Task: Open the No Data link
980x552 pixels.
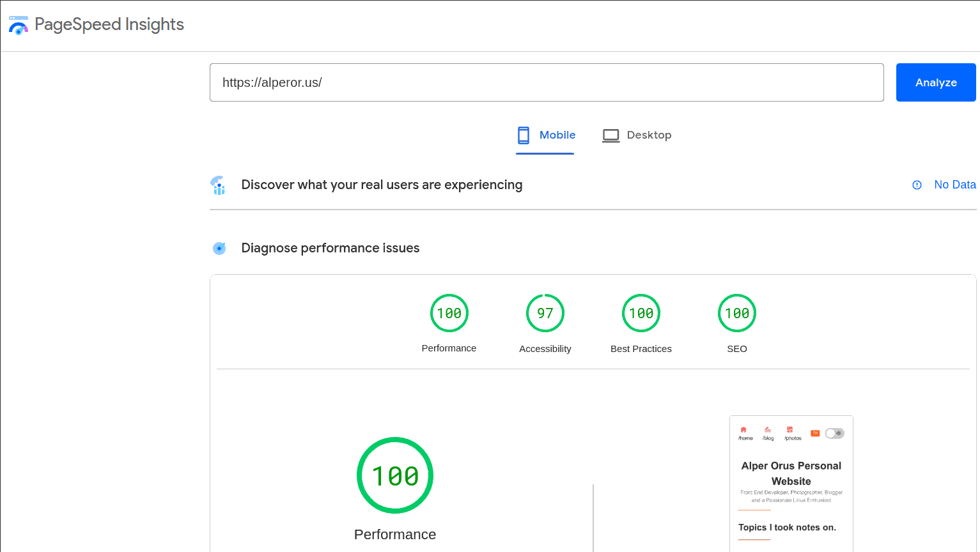Action: coord(954,185)
